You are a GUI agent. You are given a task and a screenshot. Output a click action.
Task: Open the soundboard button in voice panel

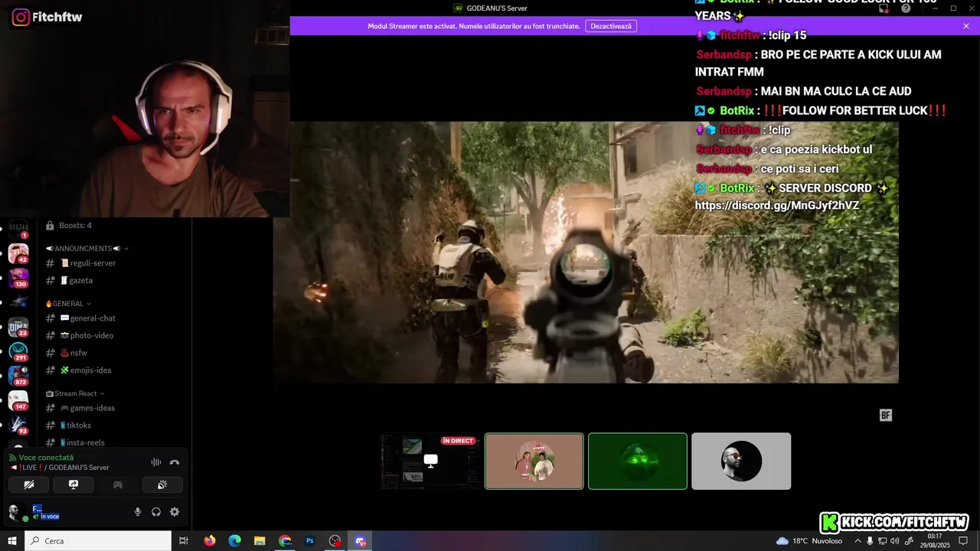[x=162, y=484]
